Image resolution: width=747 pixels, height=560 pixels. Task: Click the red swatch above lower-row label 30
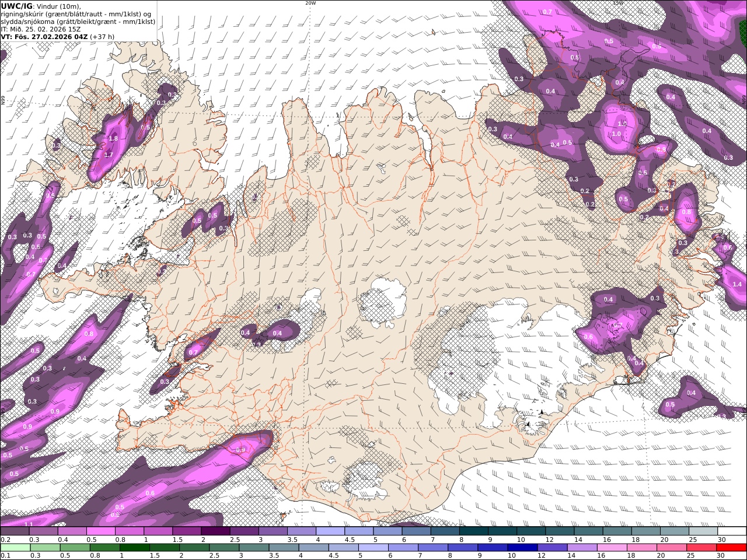(731, 548)
